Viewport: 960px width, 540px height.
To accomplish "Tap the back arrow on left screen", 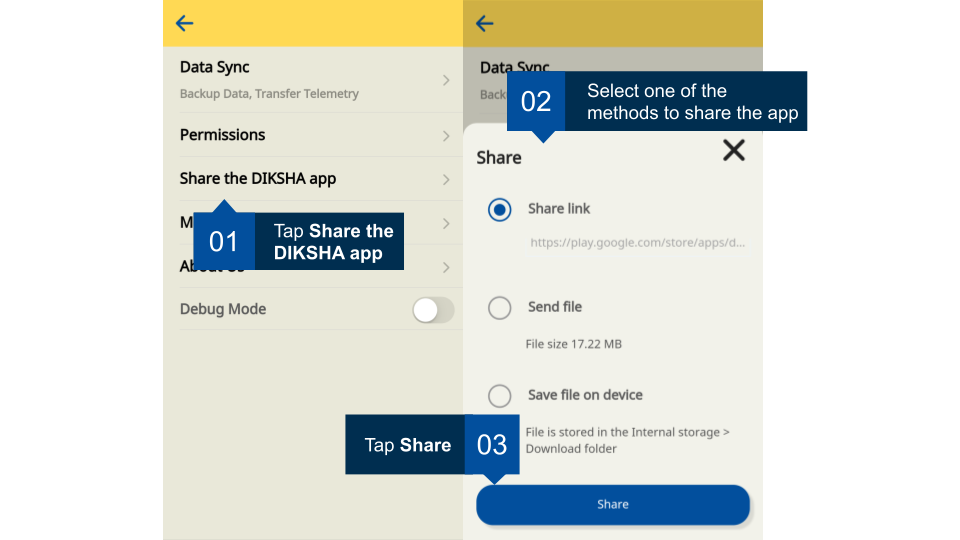I will 184,24.
